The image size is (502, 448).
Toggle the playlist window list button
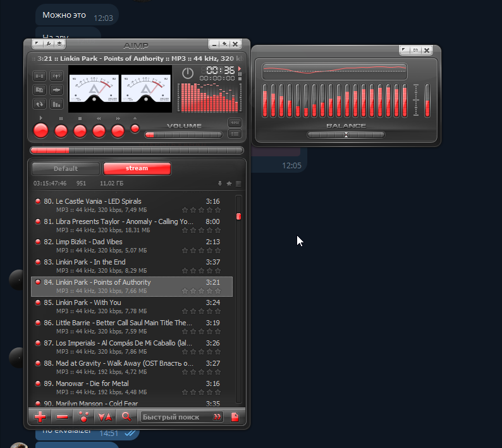click(x=235, y=134)
